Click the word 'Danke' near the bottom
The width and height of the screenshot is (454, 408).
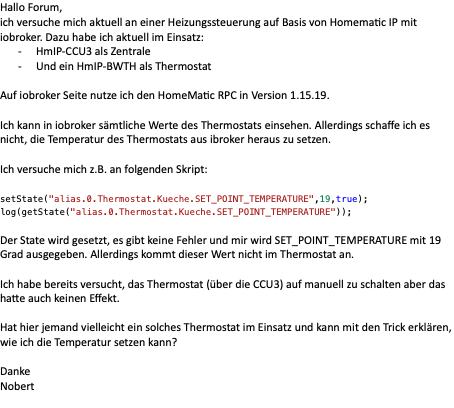click(15, 371)
